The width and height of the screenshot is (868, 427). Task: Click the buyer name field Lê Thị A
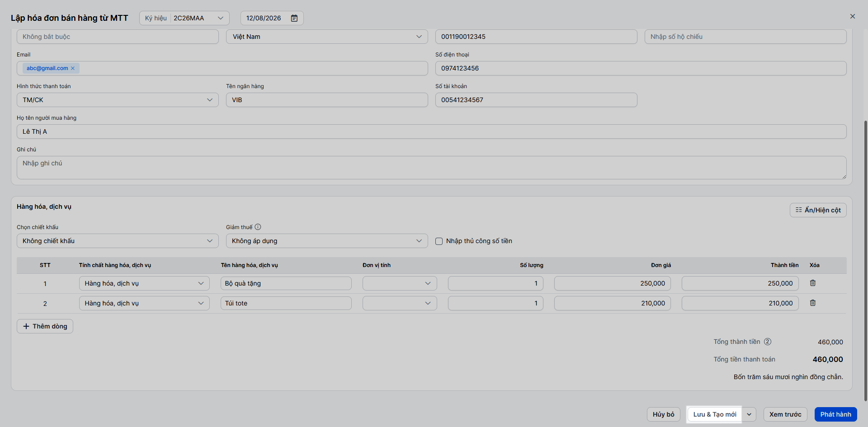pyautogui.click(x=432, y=131)
